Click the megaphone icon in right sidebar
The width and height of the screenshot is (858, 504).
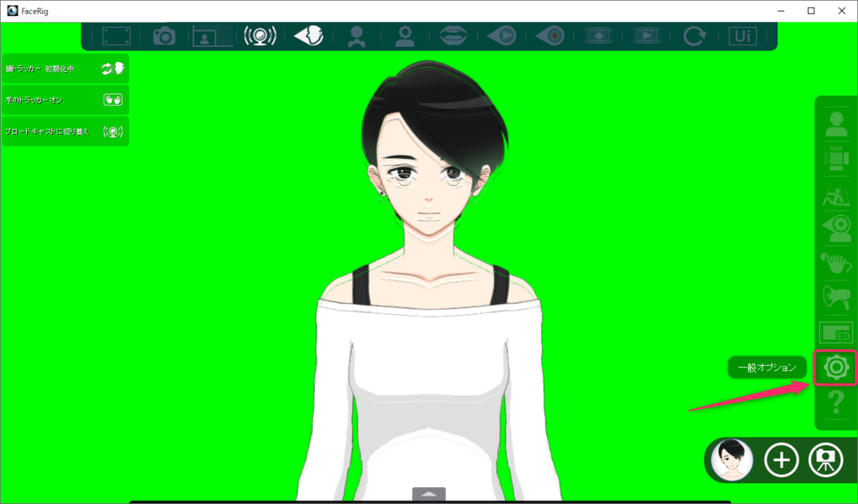point(836,297)
